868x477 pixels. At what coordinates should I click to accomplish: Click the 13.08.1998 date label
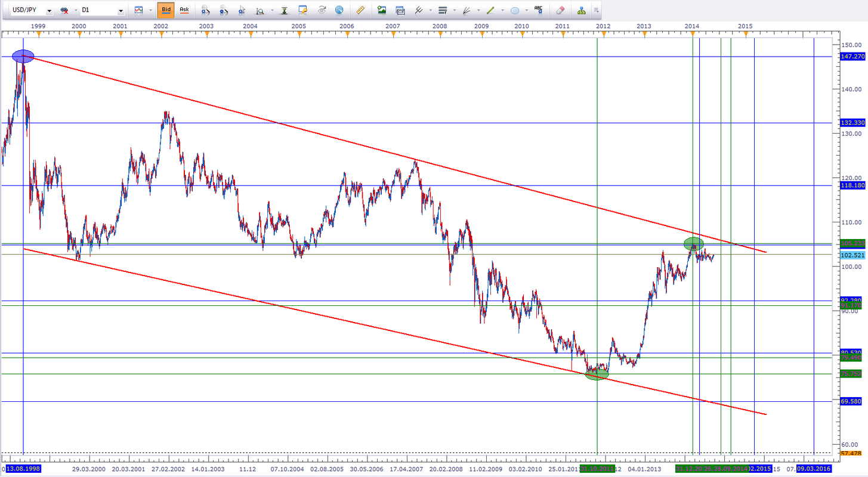[x=23, y=469]
